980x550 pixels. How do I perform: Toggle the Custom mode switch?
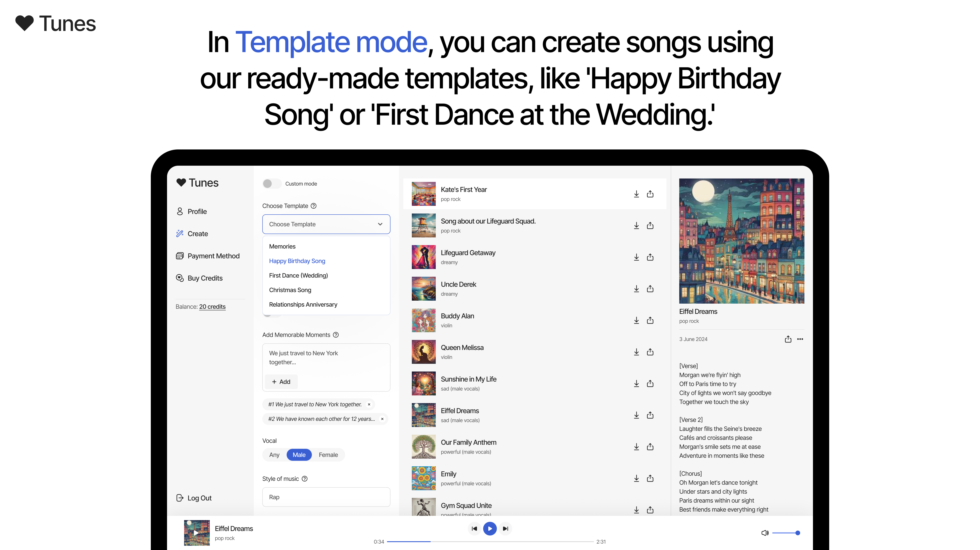[272, 184]
